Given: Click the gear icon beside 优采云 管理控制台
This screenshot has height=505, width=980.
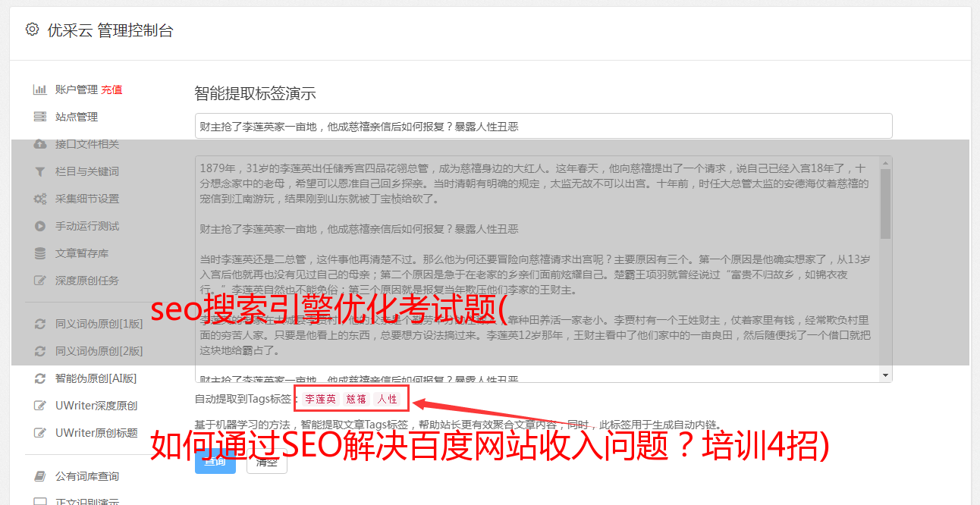Looking at the screenshot, I should 32,30.
